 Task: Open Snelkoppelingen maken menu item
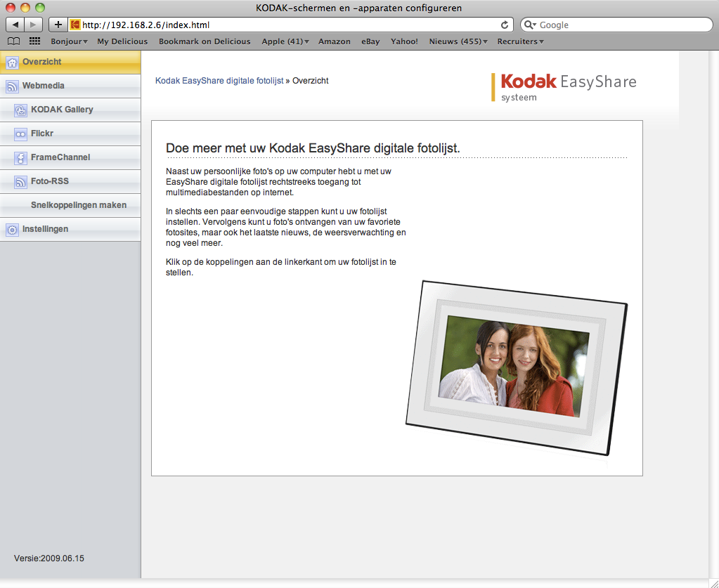[x=79, y=205]
